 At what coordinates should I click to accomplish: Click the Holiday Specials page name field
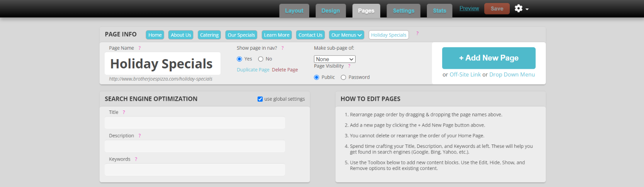(x=162, y=64)
